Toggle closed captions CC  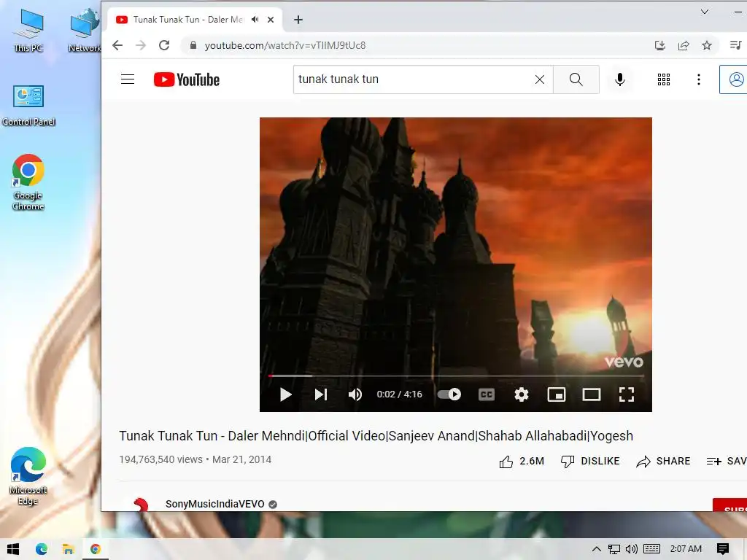coord(486,394)
